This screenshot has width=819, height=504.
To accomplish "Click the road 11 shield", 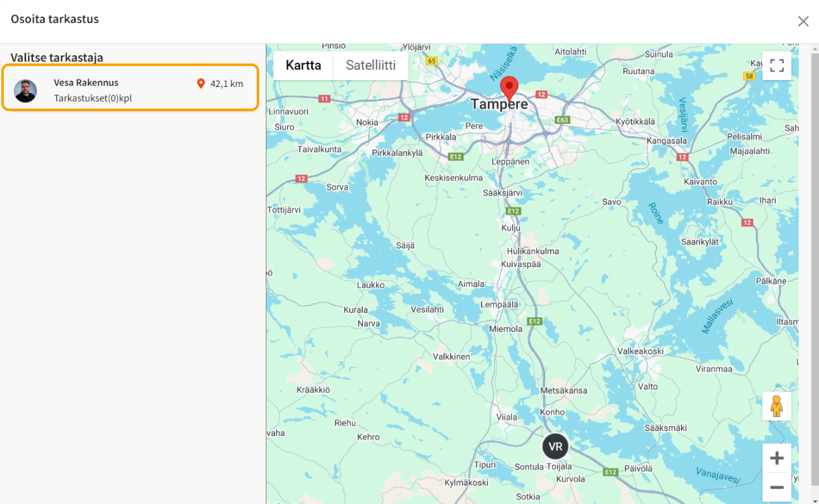I will (324, 99).
